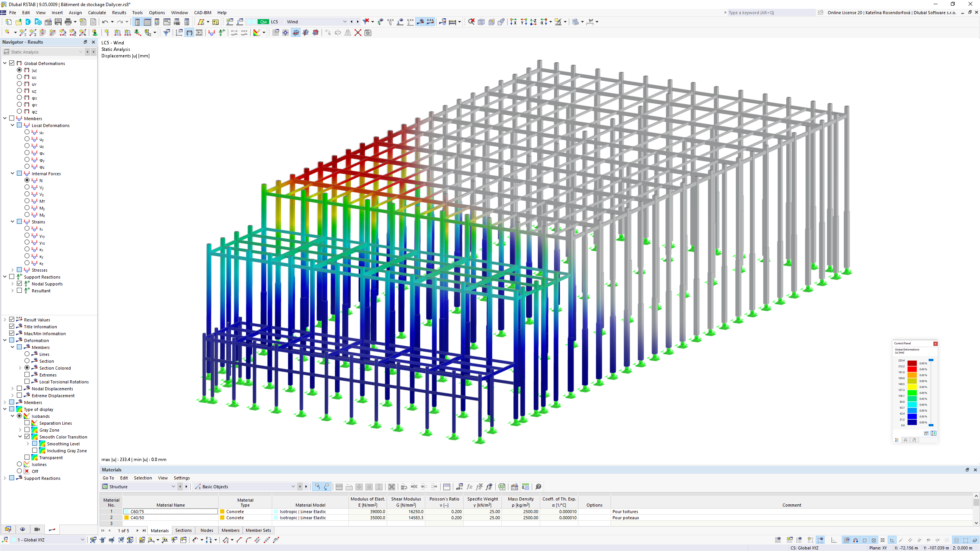Drag the deformation color scale slider
Viewport: 980px width, 551px height.
(931, 360)
